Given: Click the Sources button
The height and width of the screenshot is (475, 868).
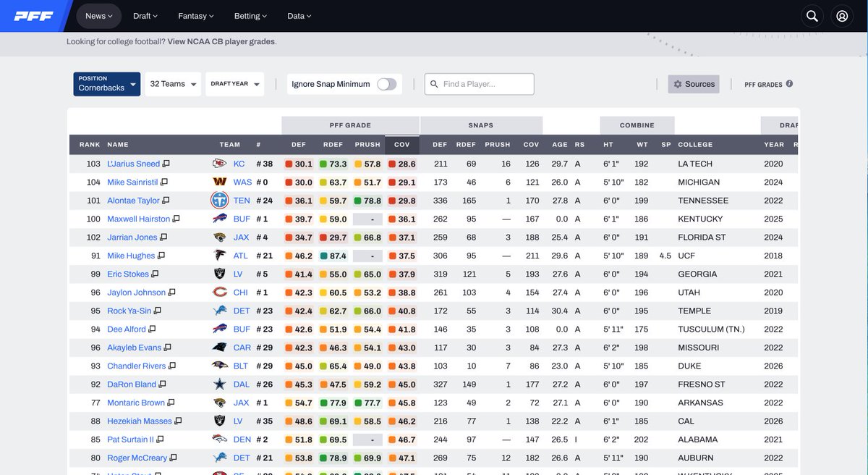Looking at the screenshot, I should click(694, 84).
